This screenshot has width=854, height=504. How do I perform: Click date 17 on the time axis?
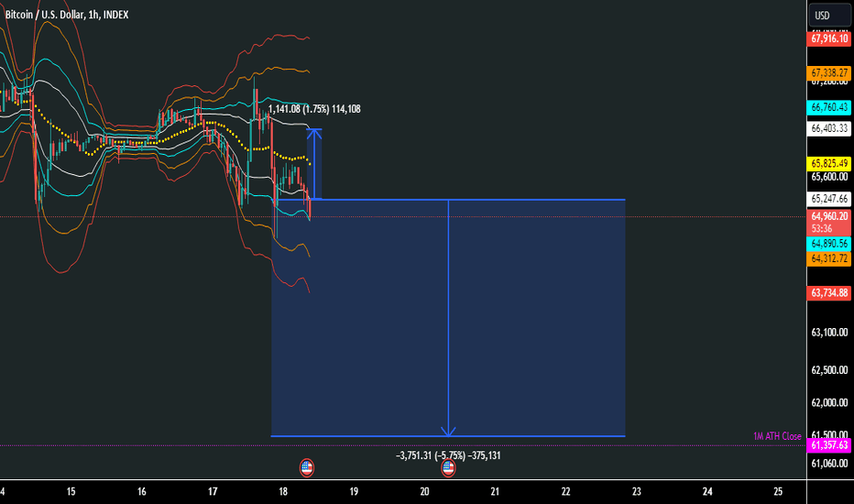click(213, 491)
